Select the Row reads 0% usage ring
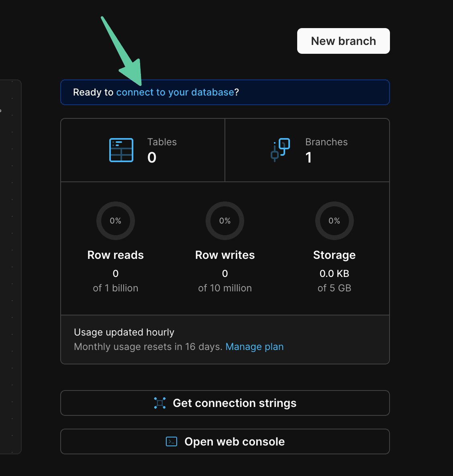453x476 pixels. pyautogui.click(x=116, y=221)
